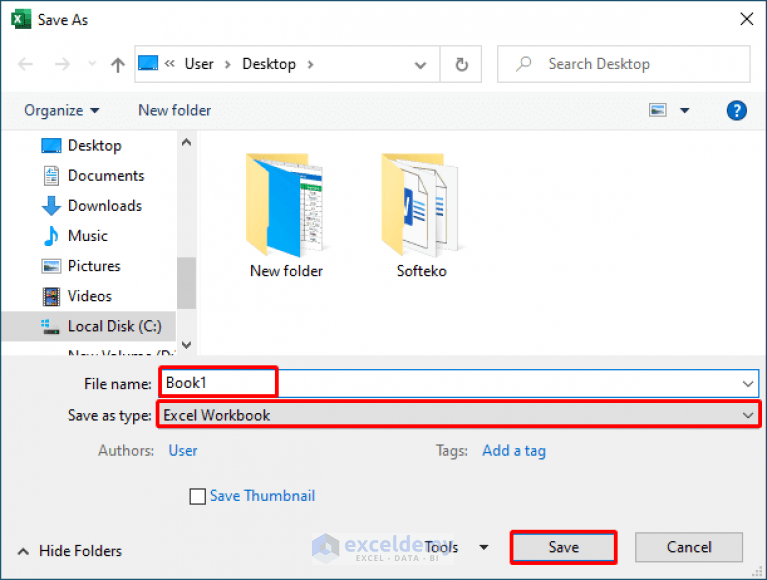Click the Music note icon in sidebar
This screenshot has height=580, width=767.
tap(51, 236)
